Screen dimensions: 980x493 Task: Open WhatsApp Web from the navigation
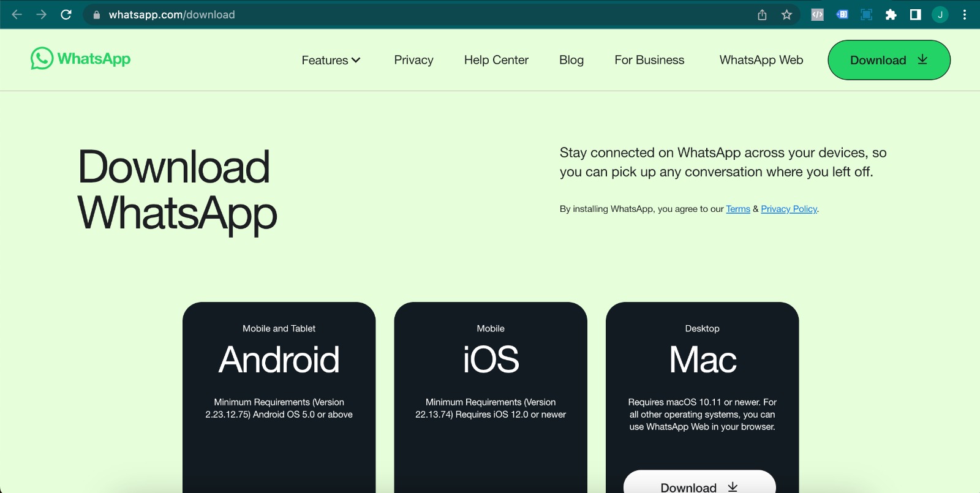(761, 60)
